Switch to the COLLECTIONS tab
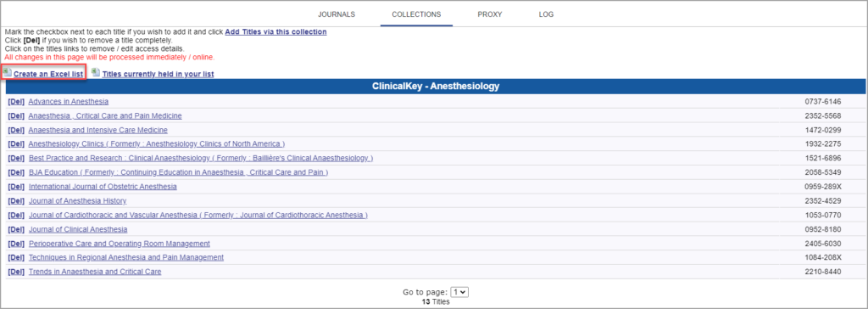Screen dimensions: 868x309 pyautogui.click(x=416, y=14)
